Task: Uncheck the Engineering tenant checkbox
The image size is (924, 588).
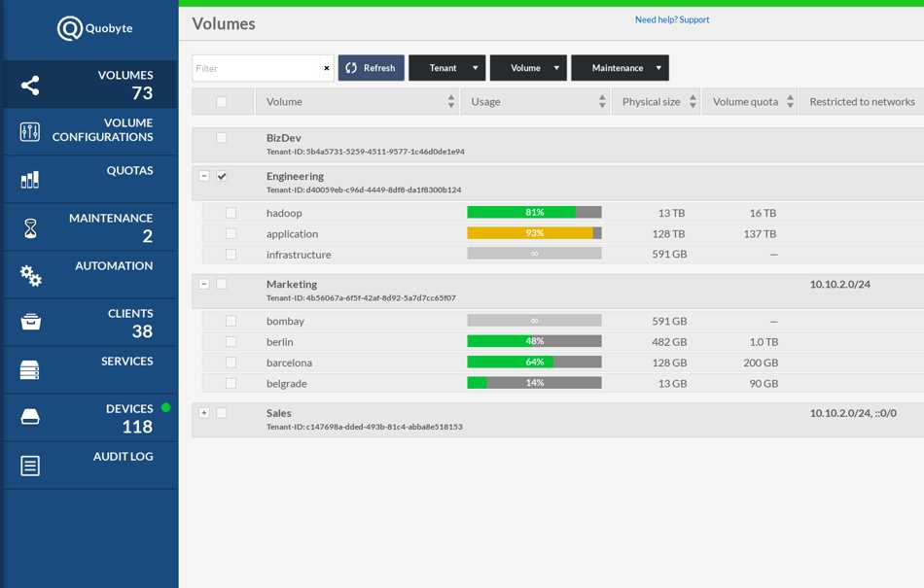Action: (223, 176)
